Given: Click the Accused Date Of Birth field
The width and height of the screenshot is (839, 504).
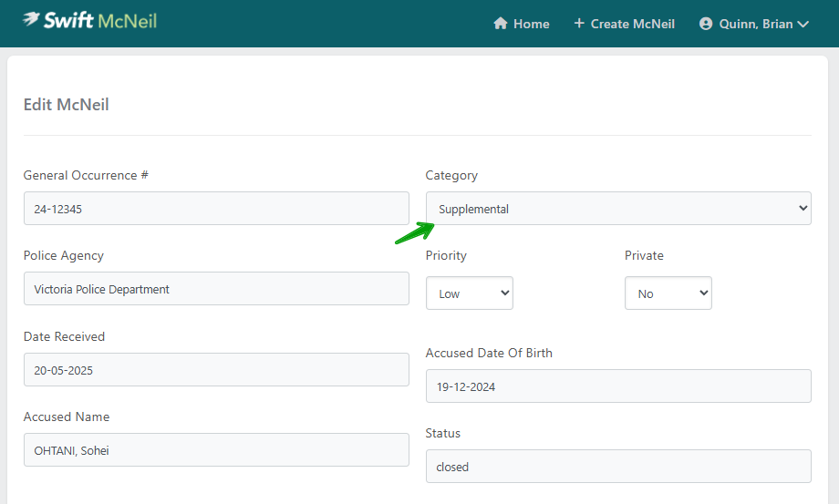Looking at the screenshot, I should pos(618,386).
